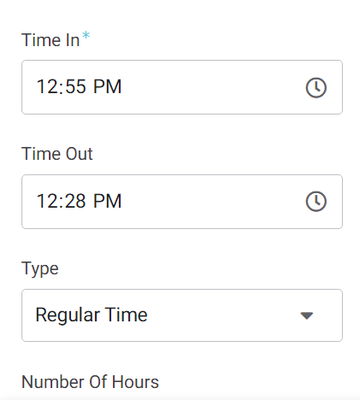Click empty area inside the Type combo box
360x400 pixels.
tap(223, 315)
